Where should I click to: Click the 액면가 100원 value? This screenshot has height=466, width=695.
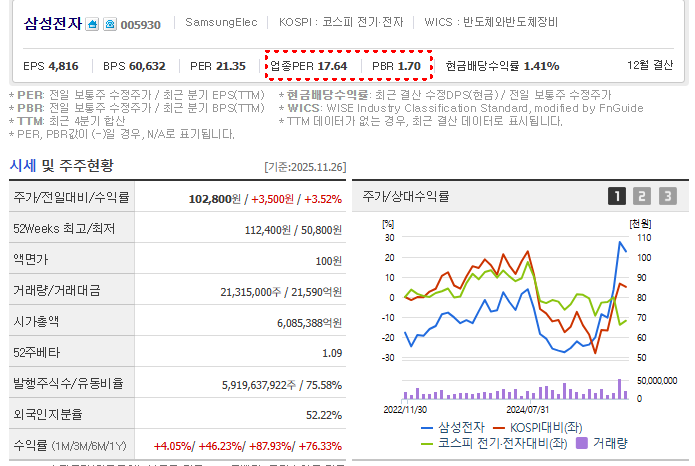coord(328,261)
